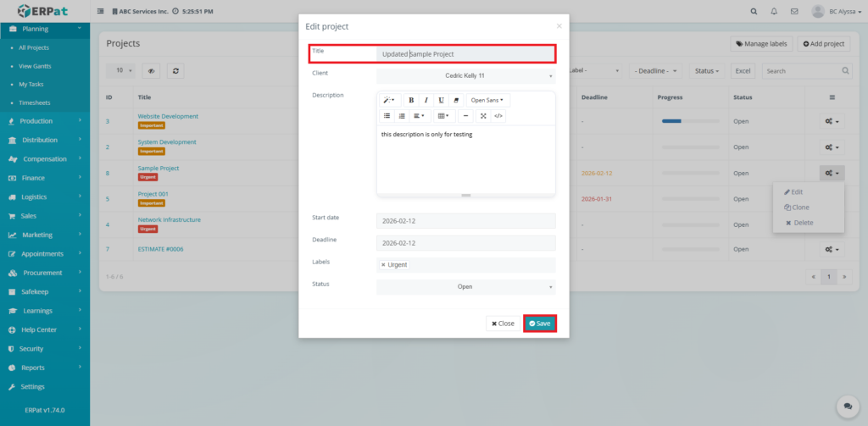The width and height of the screenshot is (868, 426).
Task: Select Delete in the row context menu
Action: [799, 223]
